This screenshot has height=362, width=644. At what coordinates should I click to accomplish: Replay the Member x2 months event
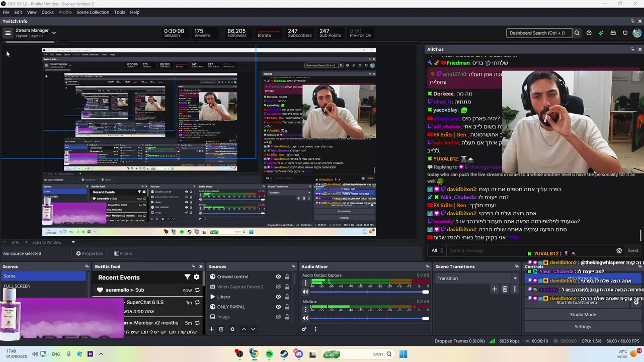[x=197, y=323]
